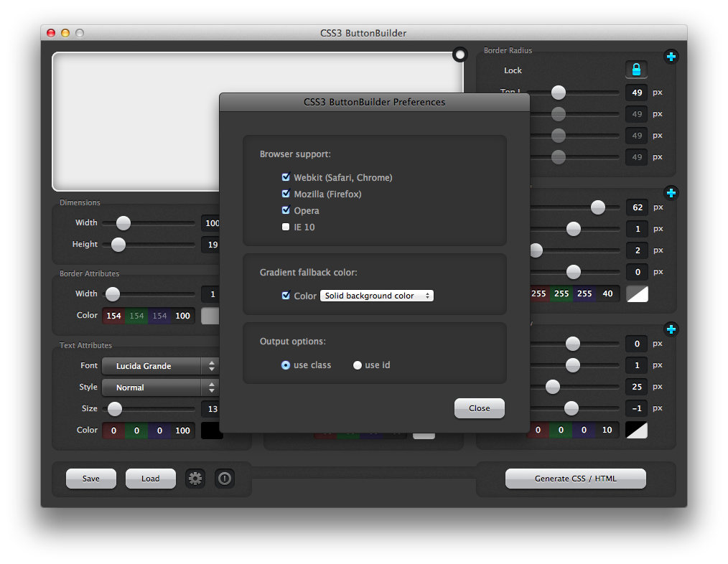Click the circular handle on the preview corner
This screenshot has height=564, width=728.
click(x=460, y=55)
